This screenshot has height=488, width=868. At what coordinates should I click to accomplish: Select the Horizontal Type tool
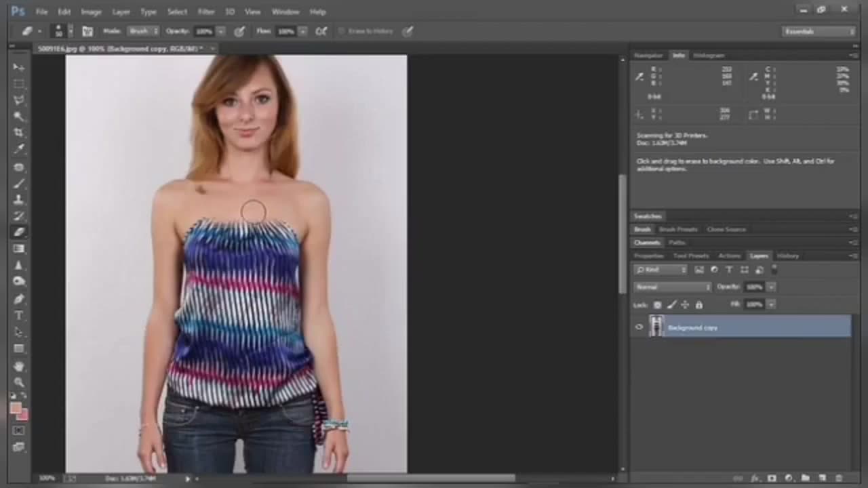click(19, 315)
